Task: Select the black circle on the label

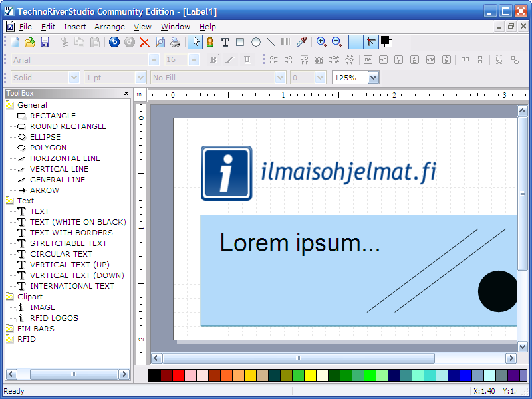Action: coord(497,291)
